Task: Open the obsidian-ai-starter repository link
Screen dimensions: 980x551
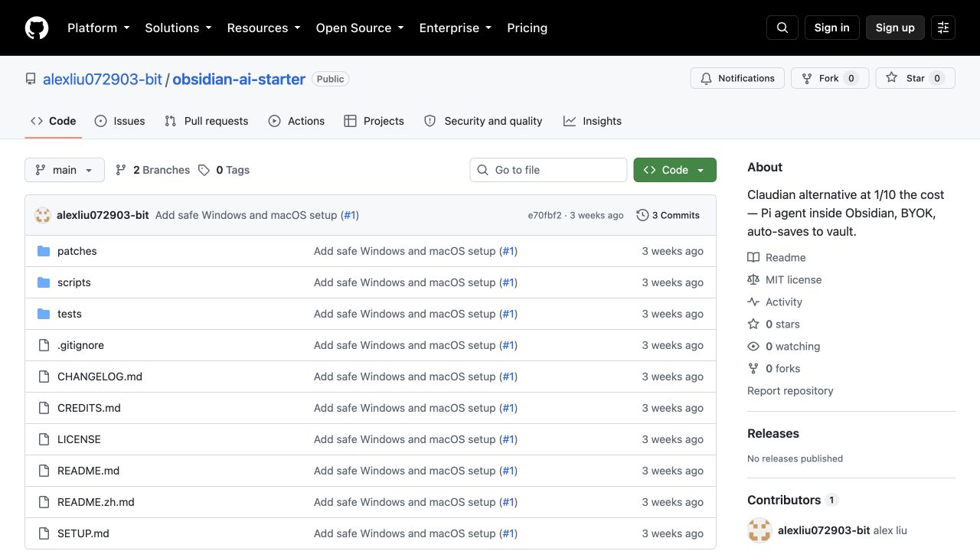Action: point(239,79)
